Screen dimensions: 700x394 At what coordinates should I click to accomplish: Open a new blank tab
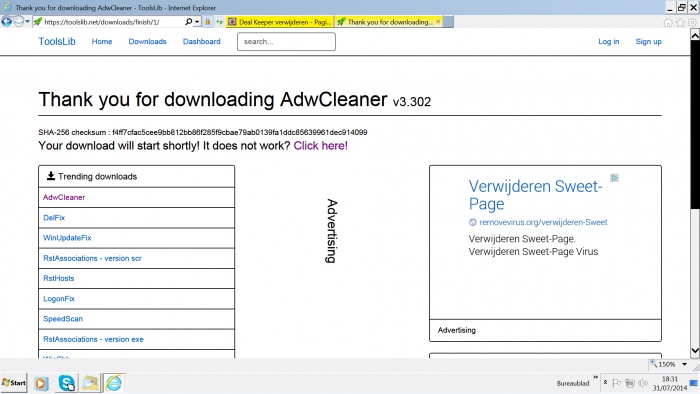point(449,21)
